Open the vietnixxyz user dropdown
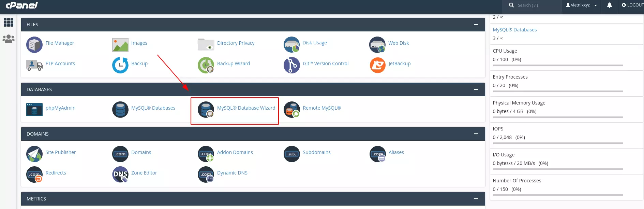 (x=581, y=5)
